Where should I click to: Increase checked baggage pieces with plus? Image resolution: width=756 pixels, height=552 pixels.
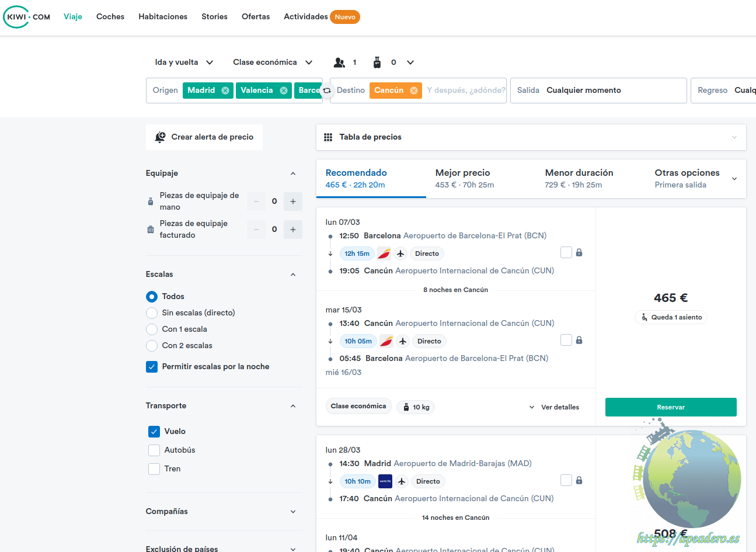293,230
